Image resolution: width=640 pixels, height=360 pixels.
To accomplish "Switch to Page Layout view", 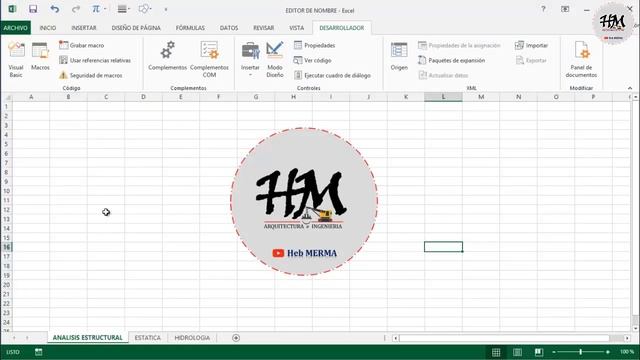I will click(x=517, y=352).
